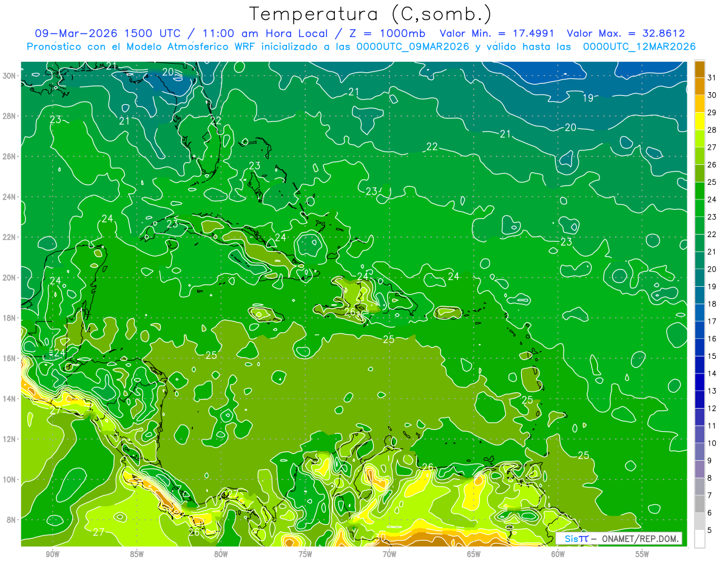Click the '0000UTC_12MAR2026' valid-until timestamp
Viewport: 728px width, 562px height.
(x=639, y=47)
